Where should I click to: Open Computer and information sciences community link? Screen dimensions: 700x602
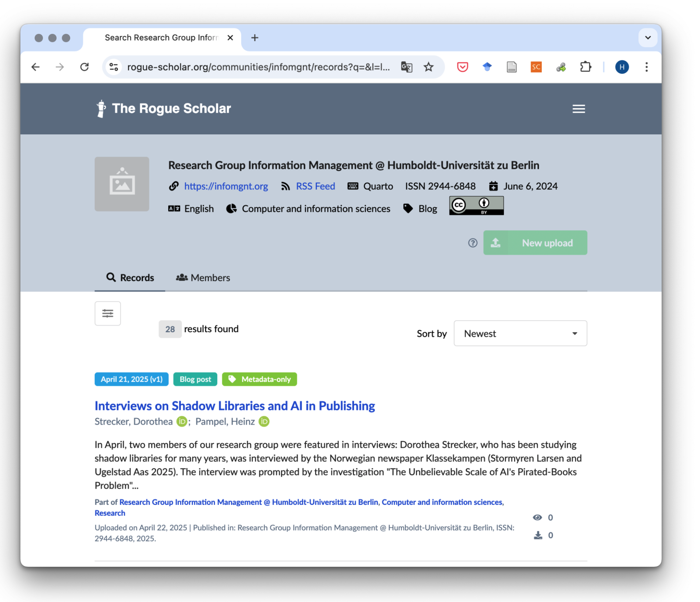point(442,502)
